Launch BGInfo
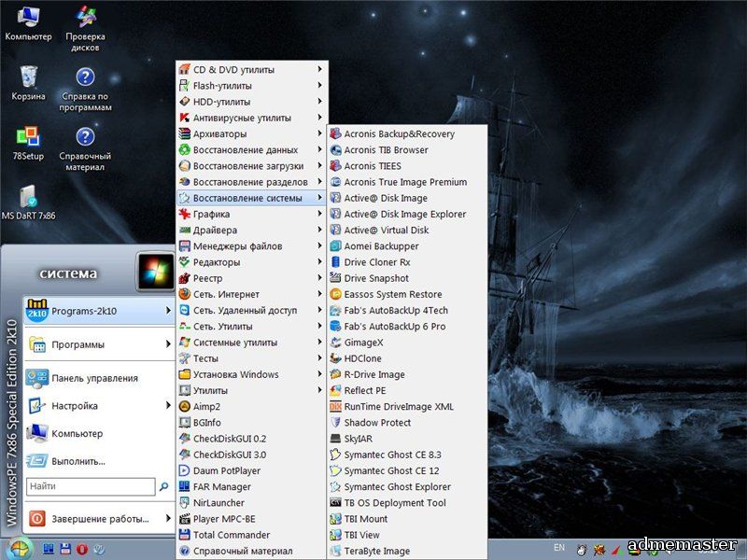This screenshot has height=560, width=747. 251,423
